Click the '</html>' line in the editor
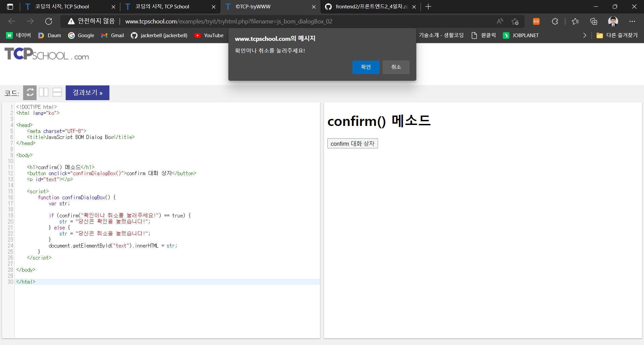Viewport: 644px width, 345px height. [x=26, y=282]
